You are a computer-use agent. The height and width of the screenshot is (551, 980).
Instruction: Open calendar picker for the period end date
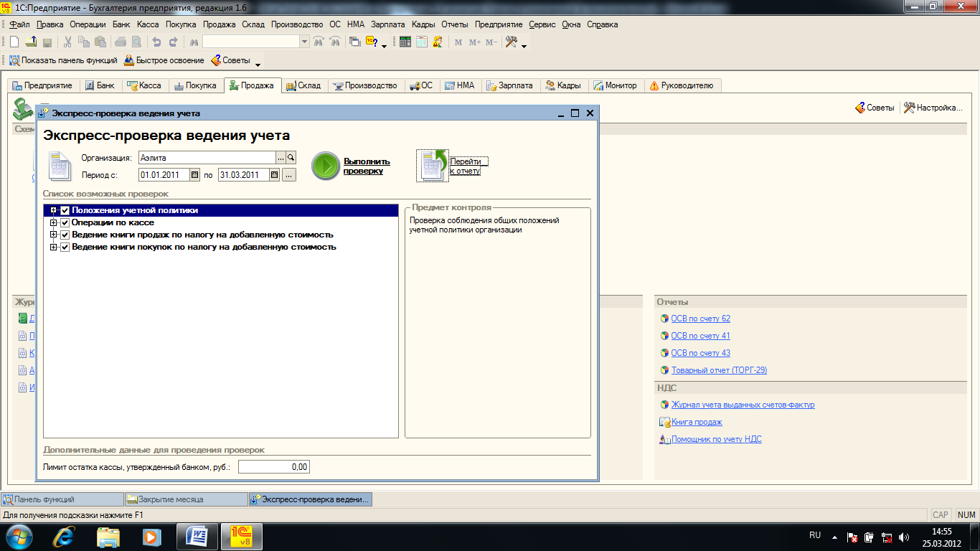coord(274,174)
